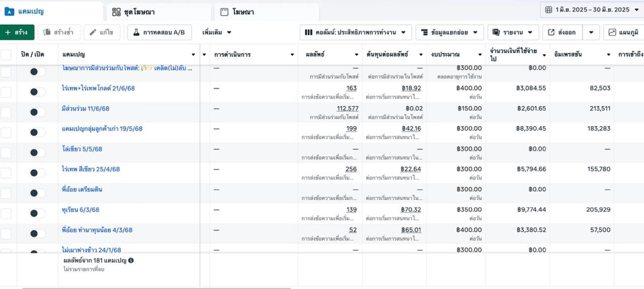
Task: Tick the select-all checkbox in table header
Action: pos(6,54)
